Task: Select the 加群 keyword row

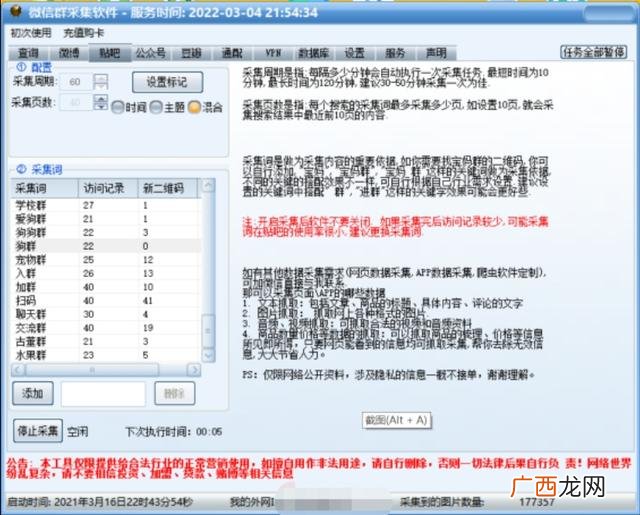Action: coord(106,287)
